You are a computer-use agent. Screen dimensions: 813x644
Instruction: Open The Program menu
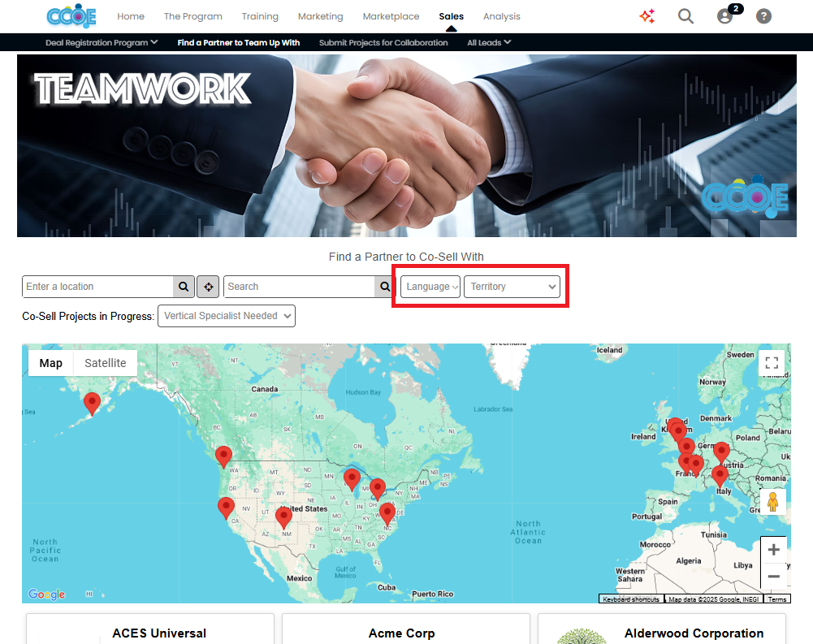192,16
